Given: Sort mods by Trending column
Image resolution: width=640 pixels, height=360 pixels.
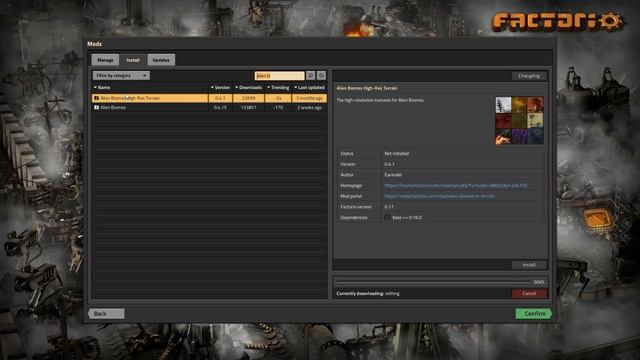Looking at the screenshot, I should (x=278, y=87).
